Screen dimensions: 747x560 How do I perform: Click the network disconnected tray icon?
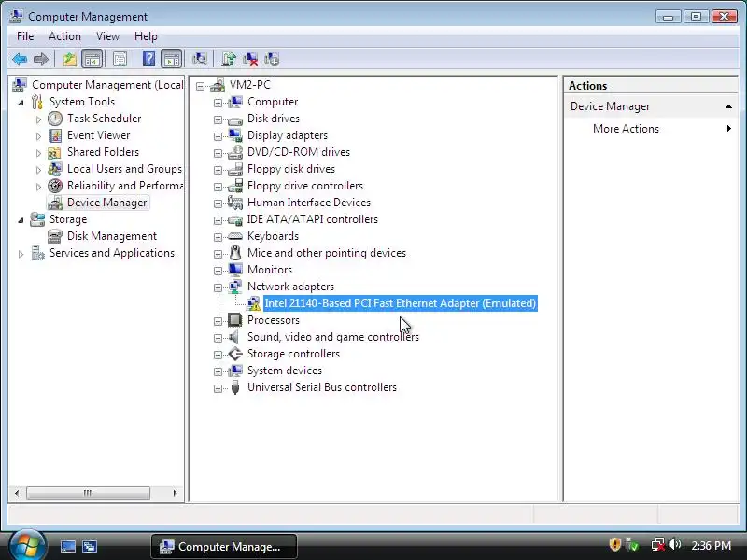coord(658,544)
